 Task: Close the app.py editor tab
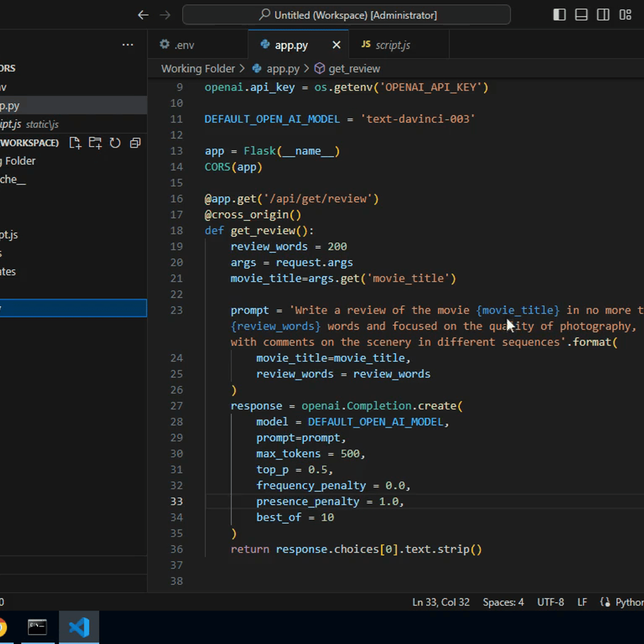click(x=336, y=45)
